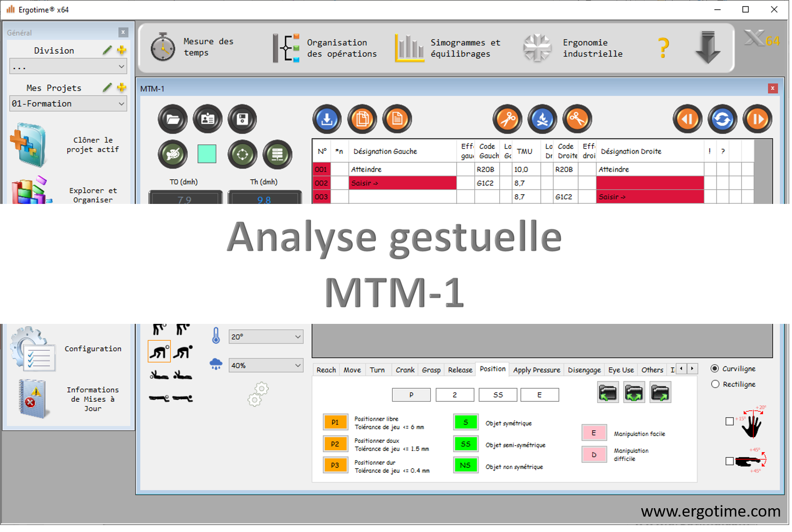Switch to the Reach tab
The height and width of the screenshot is (532, 792).
[x=326, y=370]
